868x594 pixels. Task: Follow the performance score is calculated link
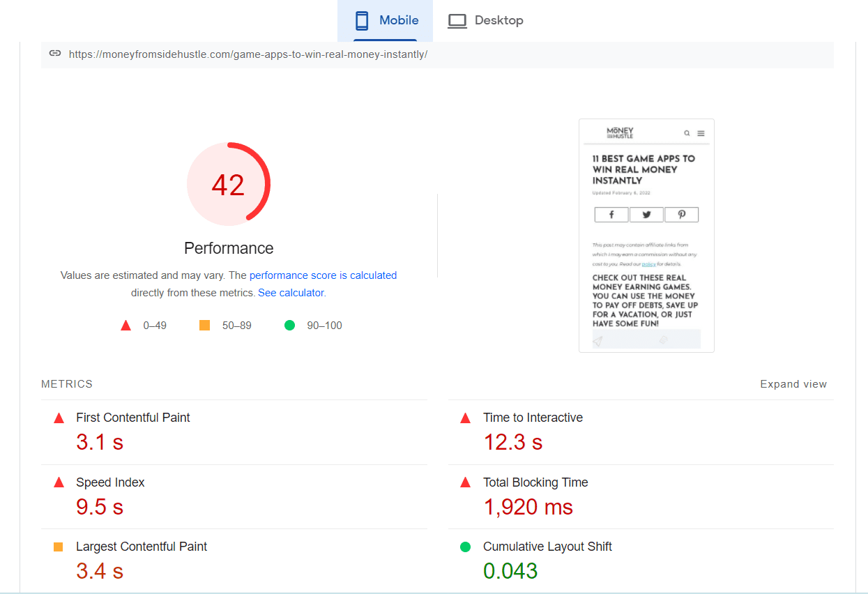[322, 275]
